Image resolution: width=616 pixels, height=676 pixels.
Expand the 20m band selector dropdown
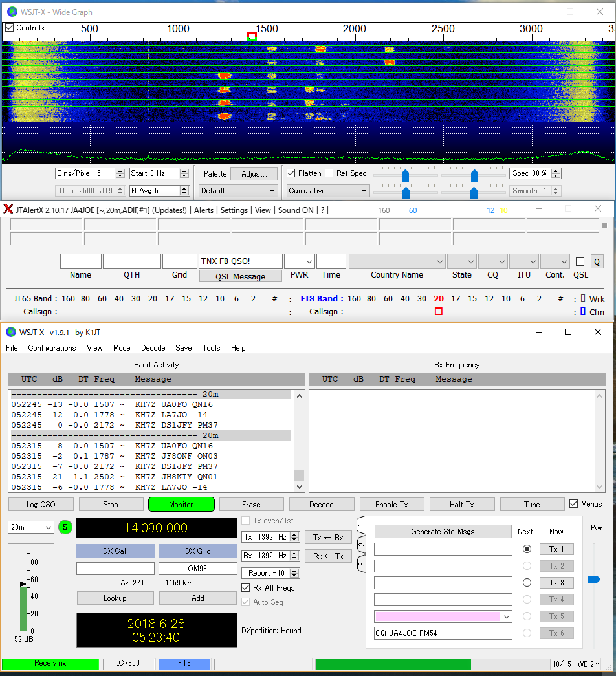tap(31, 527)
